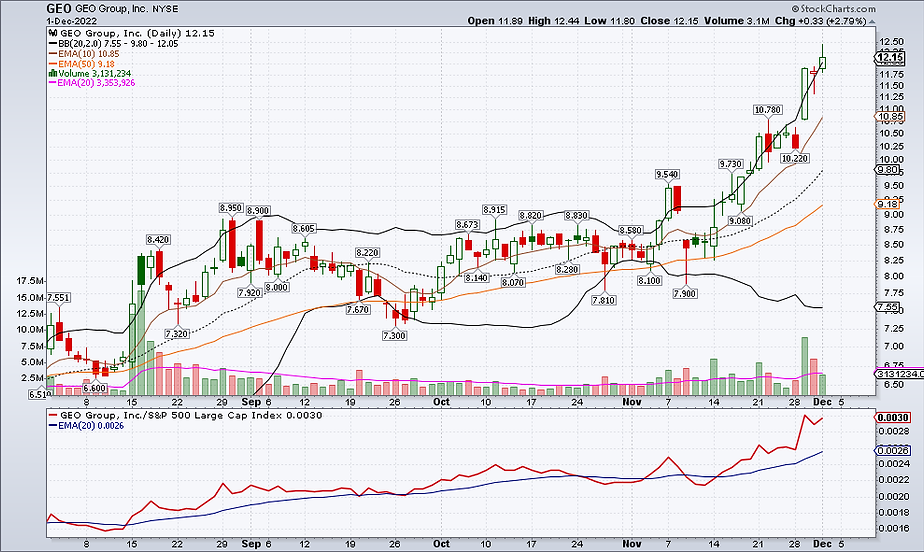Click the 'GEO Group, Inc. (Daily) 12.15' legend entry
Screen dimensions: 924x552
point(137,34)
